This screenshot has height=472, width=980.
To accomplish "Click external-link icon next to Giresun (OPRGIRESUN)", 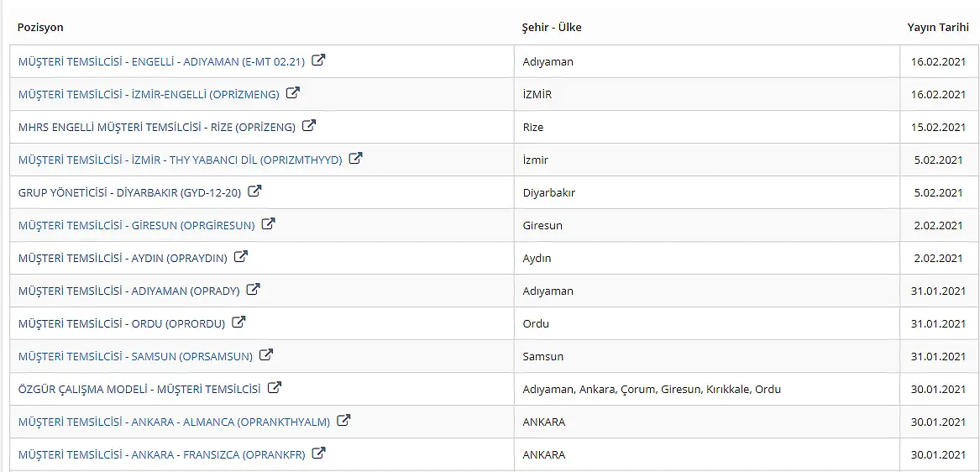I will tap(268, 223).
